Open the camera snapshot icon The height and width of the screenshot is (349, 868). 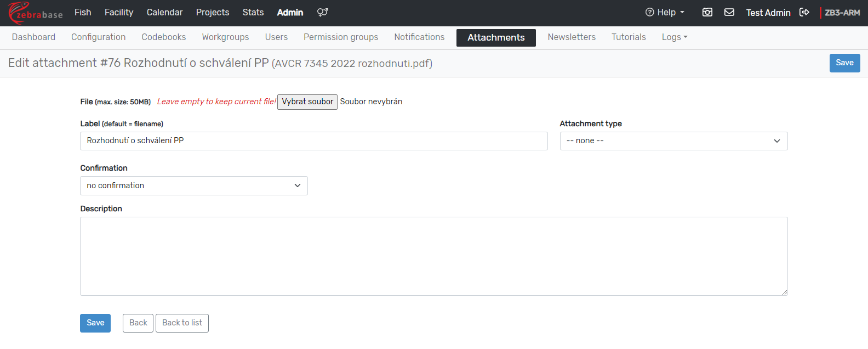707,12
